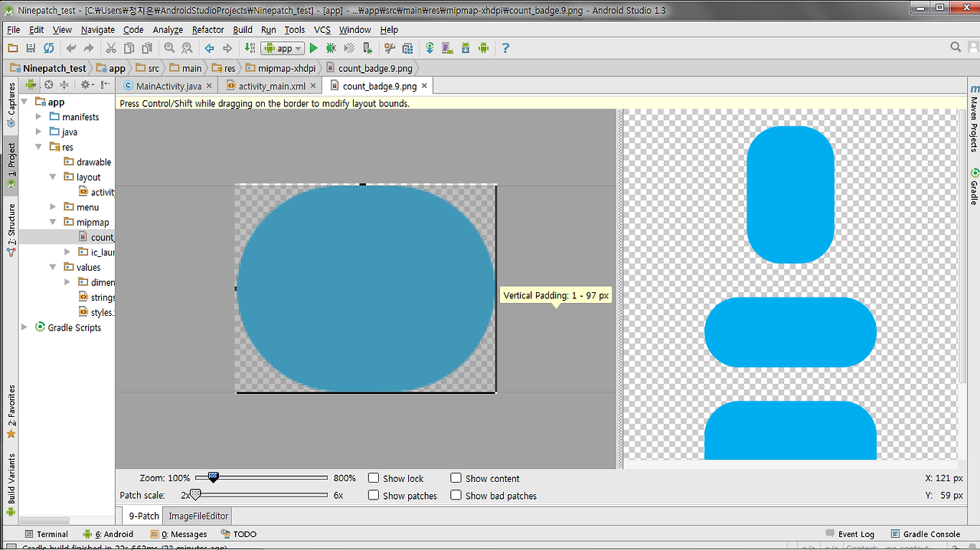This screenshot has height=550, width=980.
Task: Open the 6: Android tool window
Action: [108, 534]
